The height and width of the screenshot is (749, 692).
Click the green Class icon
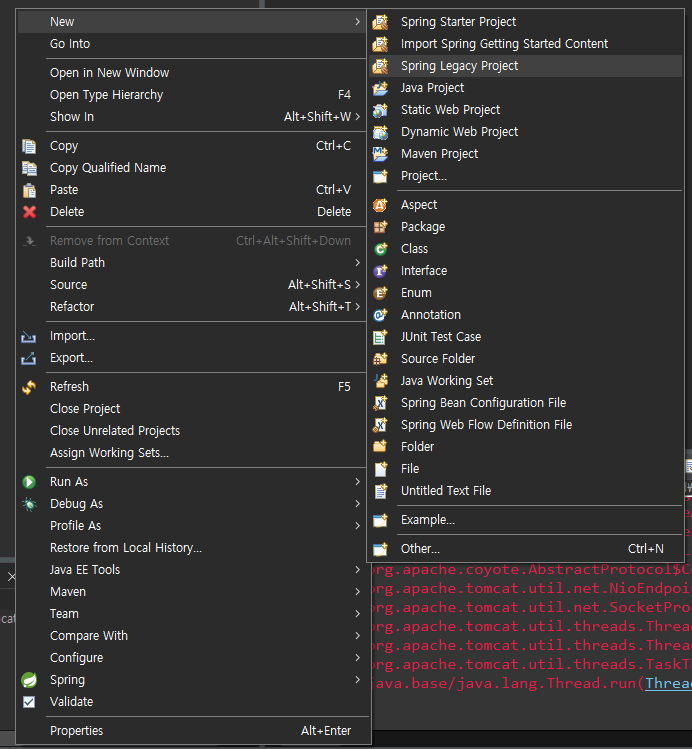380,249
